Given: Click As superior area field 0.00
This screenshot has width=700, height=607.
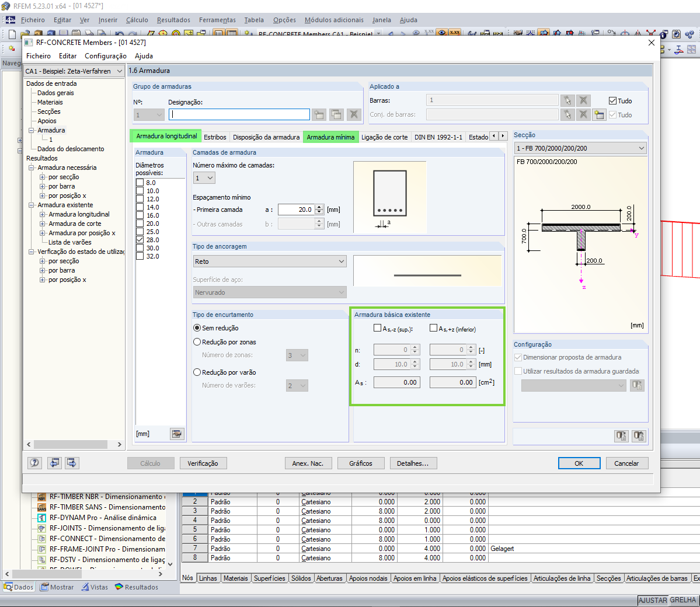Looking at the screenshot, I should pos(397,382).
